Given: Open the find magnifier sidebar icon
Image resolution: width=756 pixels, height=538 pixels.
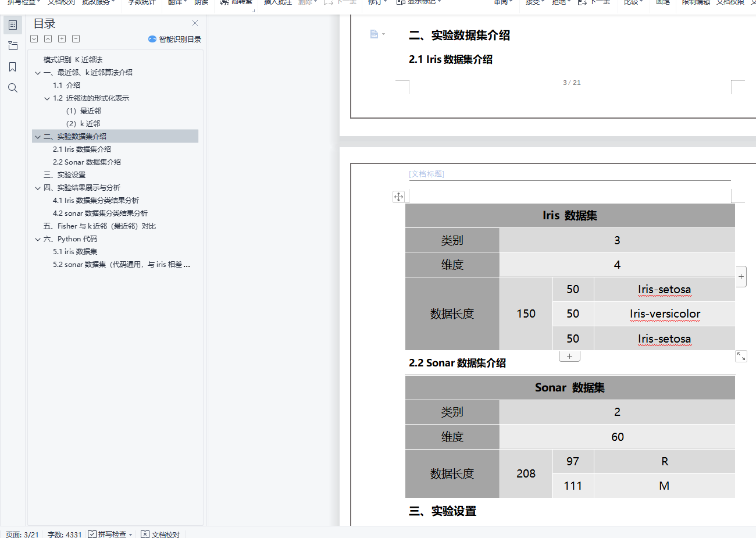Looking at the screenshot, I should coord(13,88).
